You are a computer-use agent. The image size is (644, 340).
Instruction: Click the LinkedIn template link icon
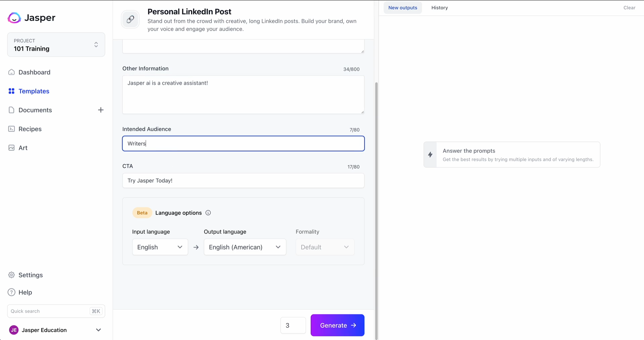pyautogui.click(x=130, y=19)
